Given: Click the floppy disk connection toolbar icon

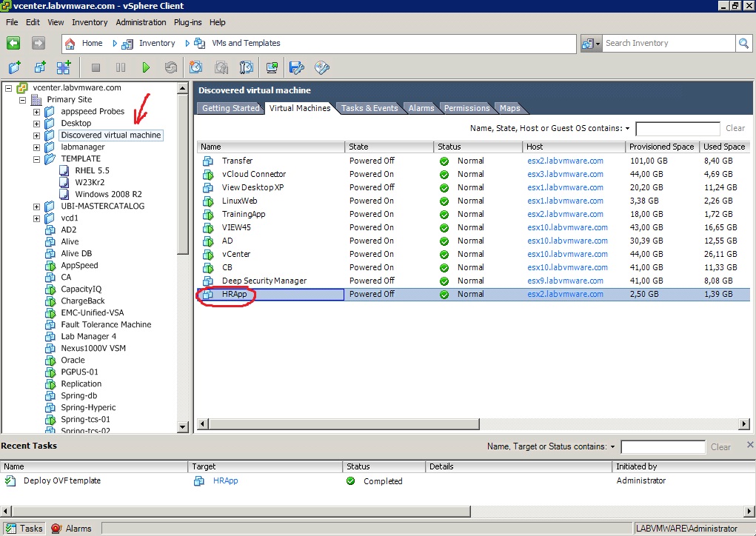Looking at the screenshot, I should 296,67.
